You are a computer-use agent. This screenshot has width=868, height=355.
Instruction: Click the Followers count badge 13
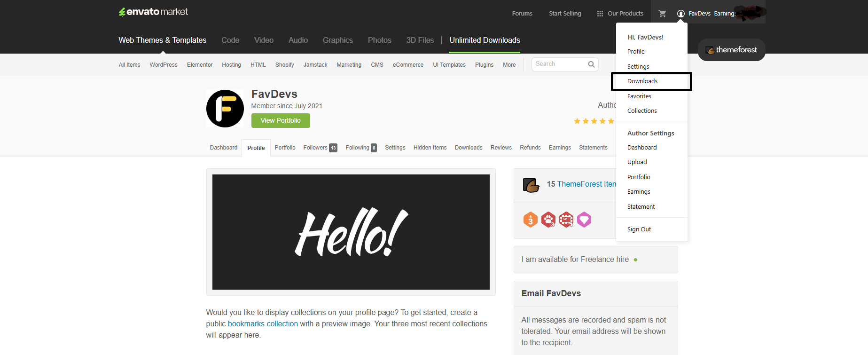[x=333, y=148]
